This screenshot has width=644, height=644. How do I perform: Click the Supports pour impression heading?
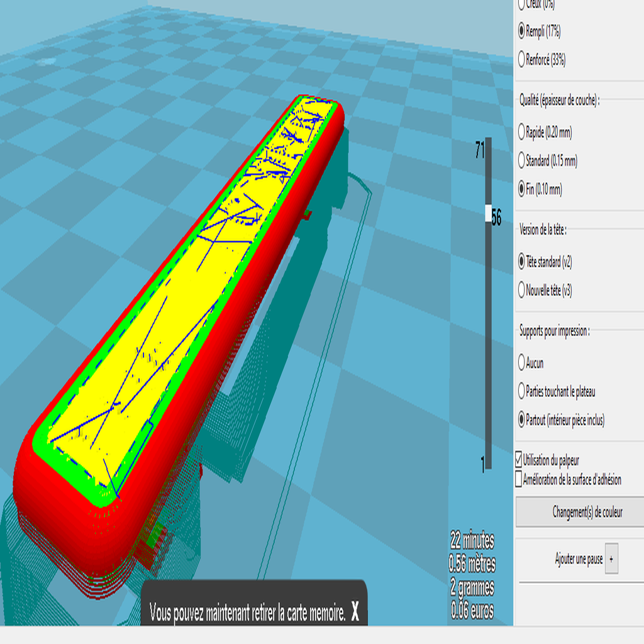(555, 331)
